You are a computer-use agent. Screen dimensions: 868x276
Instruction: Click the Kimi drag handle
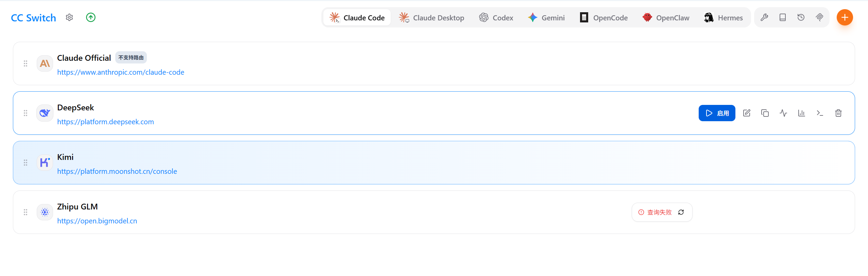pos(25,163)
